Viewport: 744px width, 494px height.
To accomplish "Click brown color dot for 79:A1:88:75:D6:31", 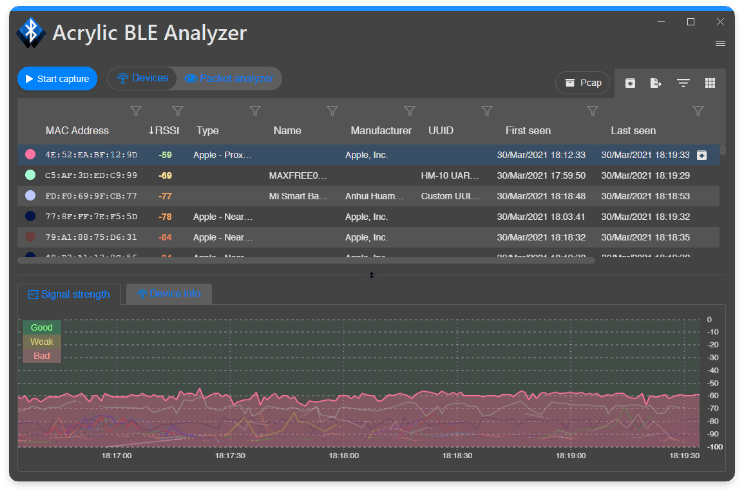I will [30, 236].
